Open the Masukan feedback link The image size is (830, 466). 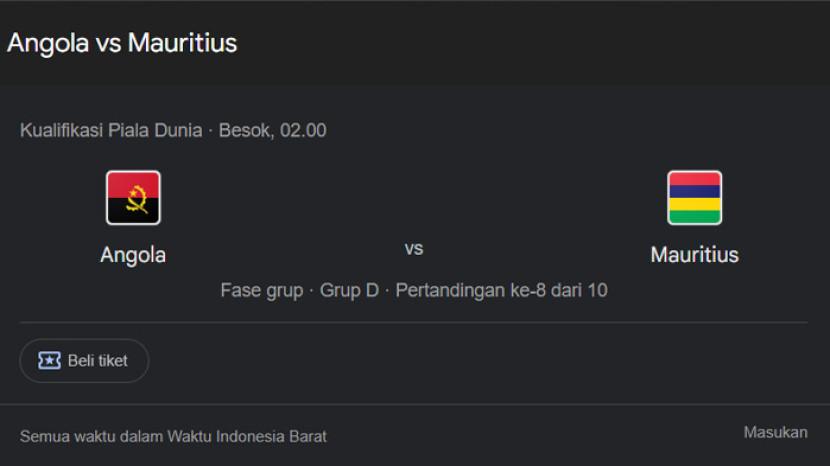click(775, 432)
